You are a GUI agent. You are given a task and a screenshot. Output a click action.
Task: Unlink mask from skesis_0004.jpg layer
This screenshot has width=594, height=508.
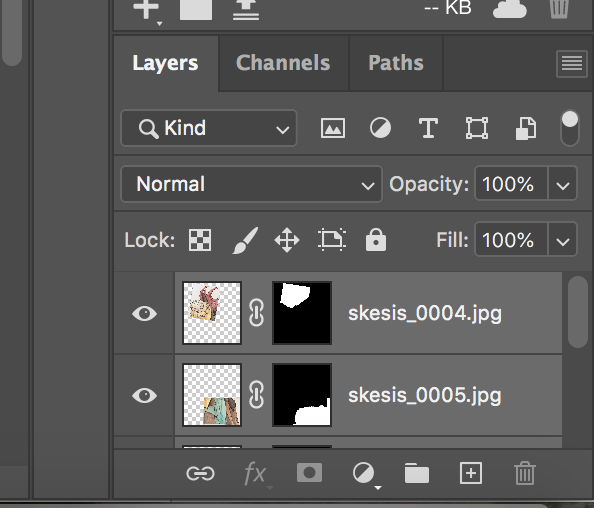pos(256,313)
